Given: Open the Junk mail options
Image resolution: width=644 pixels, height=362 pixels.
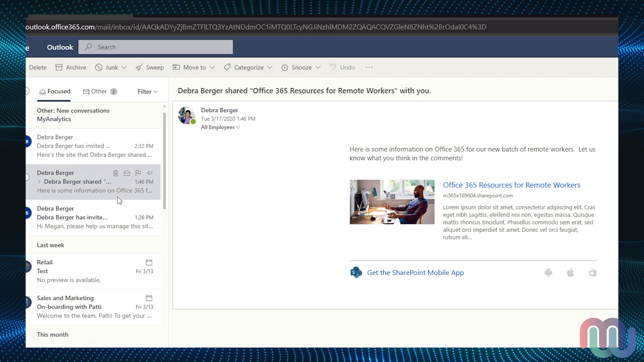Looking at the screenshot, I should coord(123,67).
